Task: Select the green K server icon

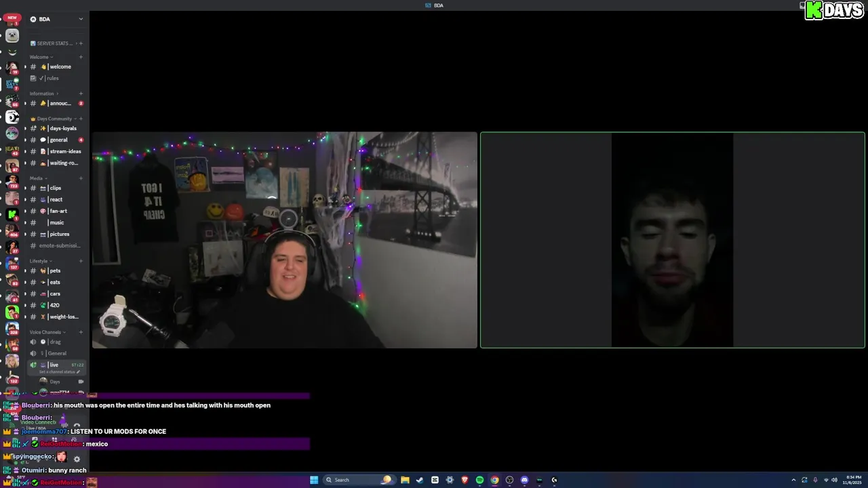Action: [x=12, y=214]
